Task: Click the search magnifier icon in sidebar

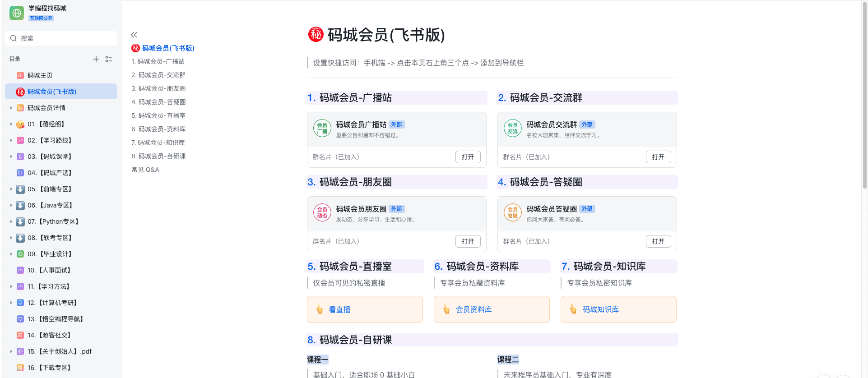Action: (x=14, y=38)
